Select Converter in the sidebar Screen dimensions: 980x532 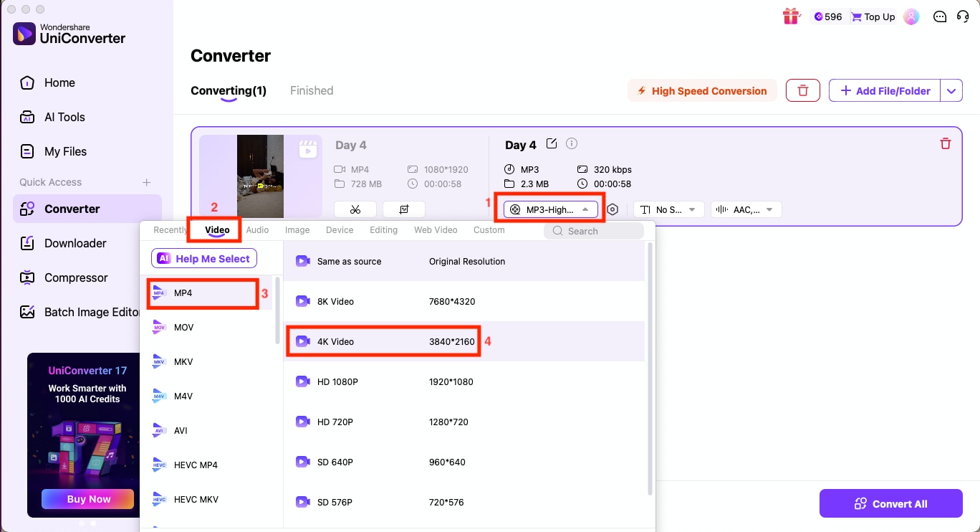click(x=87, y=209)
